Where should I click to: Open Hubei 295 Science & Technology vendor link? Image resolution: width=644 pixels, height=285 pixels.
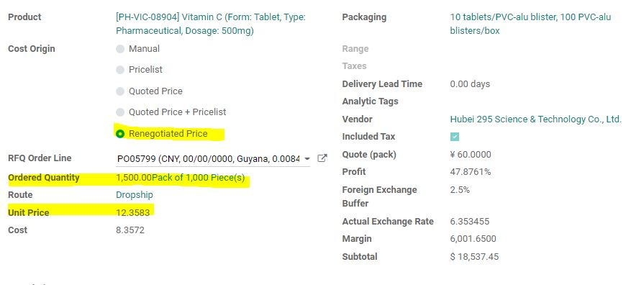[535, 119]
